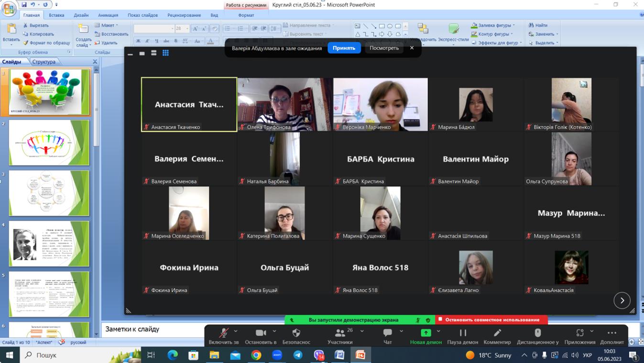Image resolution: width=644 pixels, height=363 pixels.
Task: Open the Безопасность shield icon
Action: [296, 333]
